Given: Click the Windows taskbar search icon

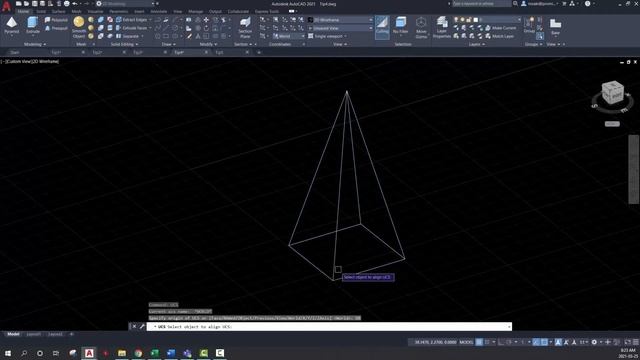Looking at the screenshot, I should pyautogui.click(x=24, y=353).
